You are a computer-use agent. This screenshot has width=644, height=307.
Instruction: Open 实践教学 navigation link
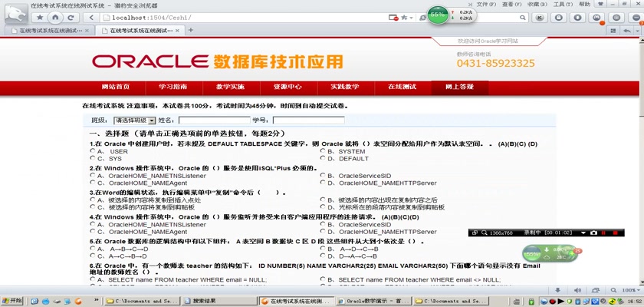(x=344, y=87)
